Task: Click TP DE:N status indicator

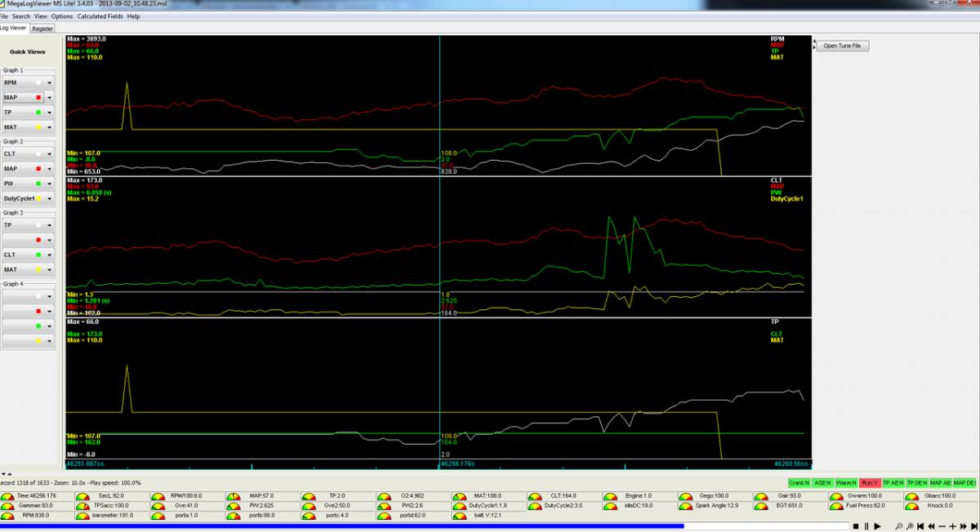Action: click(x=917, y=483)
